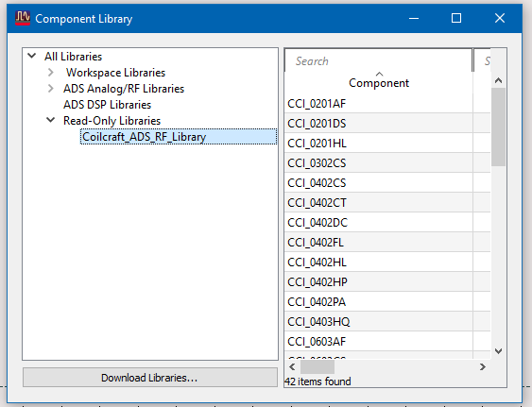Viewport: 532px width, 407px height.
Task: Select ADS Analog/RF Libraries item
Action: [124, 89]
